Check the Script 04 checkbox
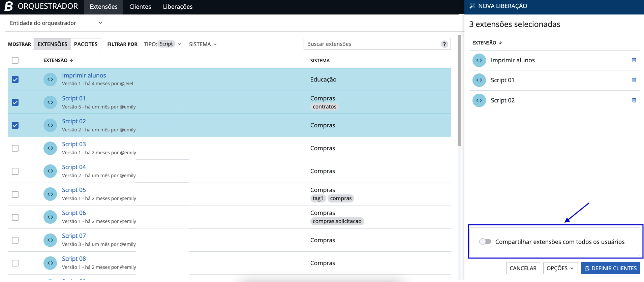This screenshot has height=282, width=644. point(15,171)
